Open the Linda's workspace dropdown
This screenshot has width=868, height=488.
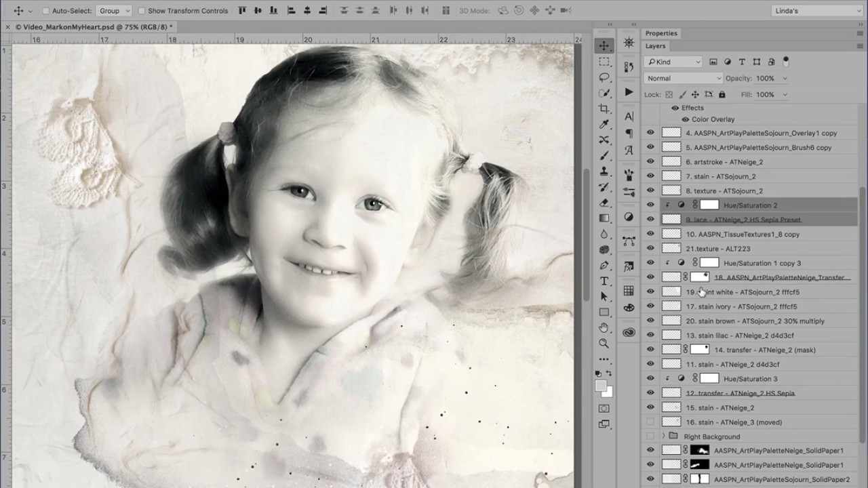tap(816, 11)
